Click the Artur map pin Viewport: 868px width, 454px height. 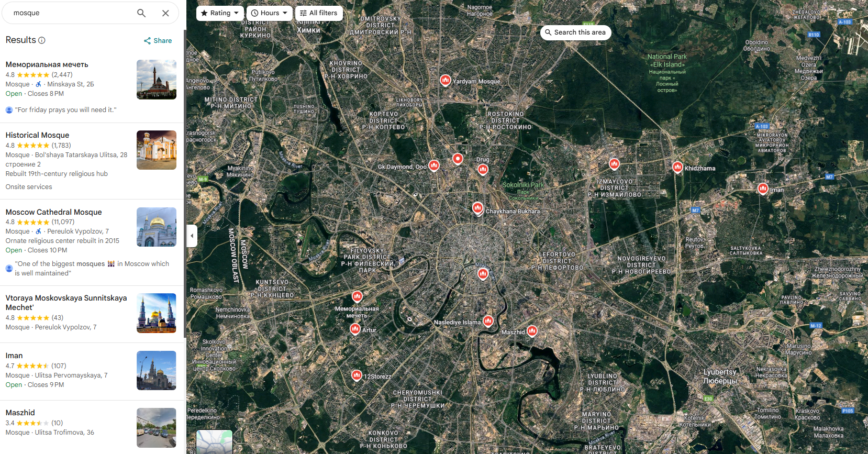[355, 329]
